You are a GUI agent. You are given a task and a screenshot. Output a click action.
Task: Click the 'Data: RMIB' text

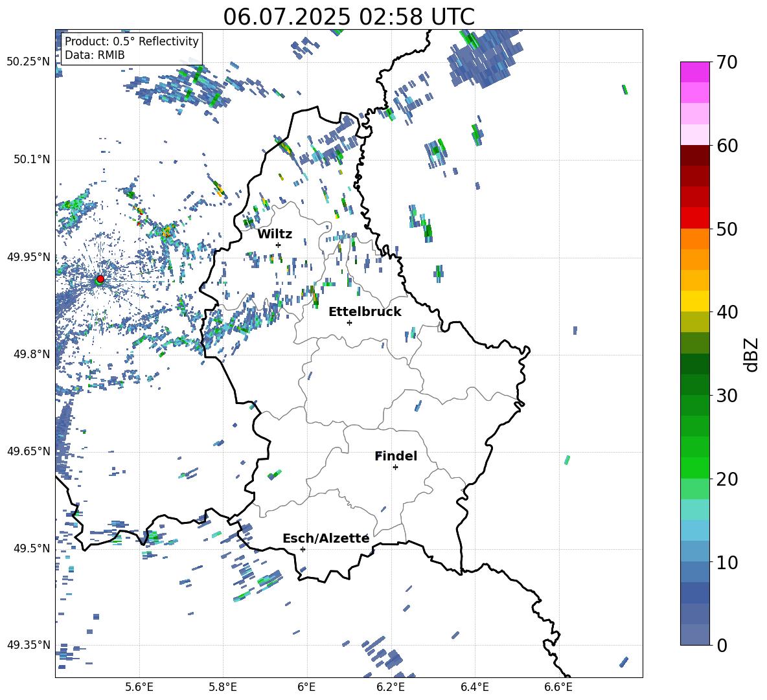tap(95, 55)
